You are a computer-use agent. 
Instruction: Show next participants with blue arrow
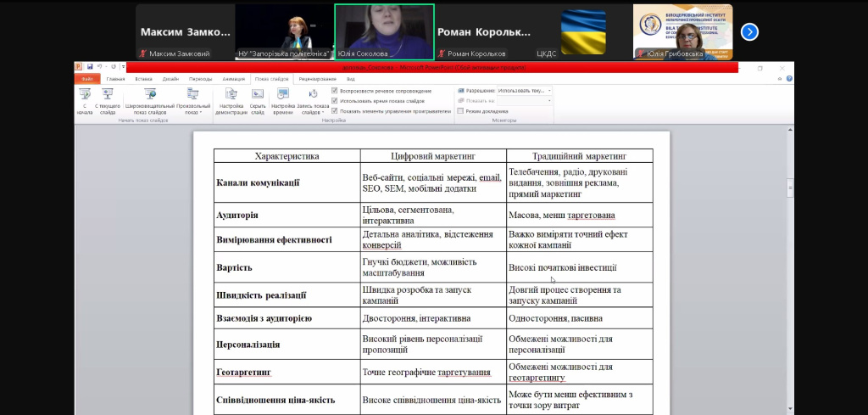tap(749, 32)
